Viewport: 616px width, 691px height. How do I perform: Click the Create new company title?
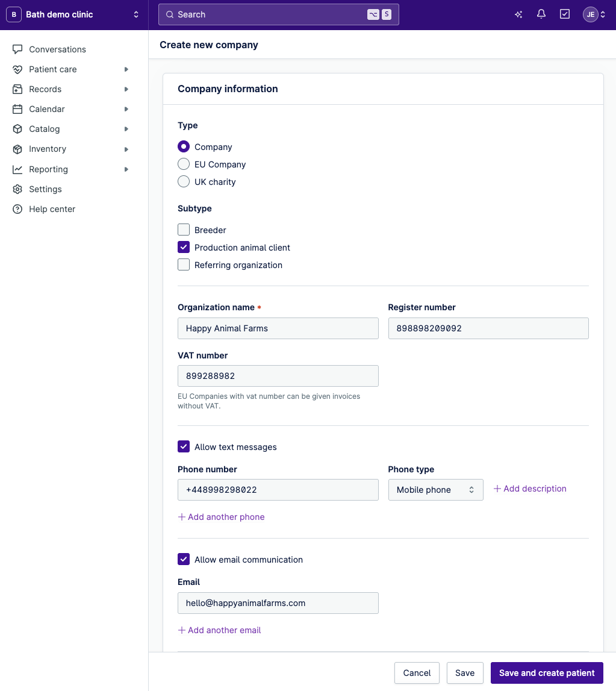tap(209, 45)
